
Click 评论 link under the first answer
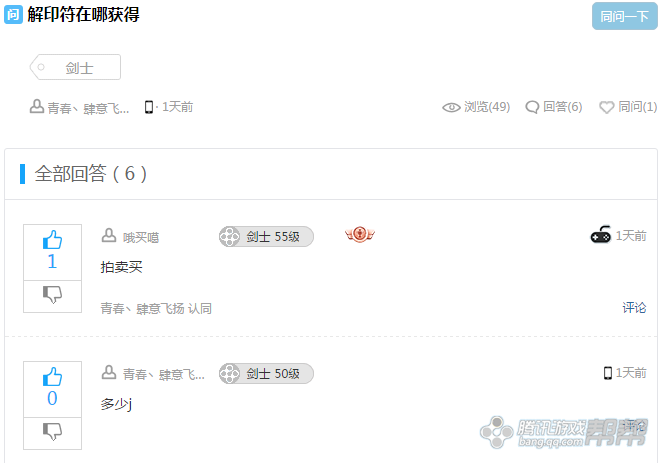(634, 308)
